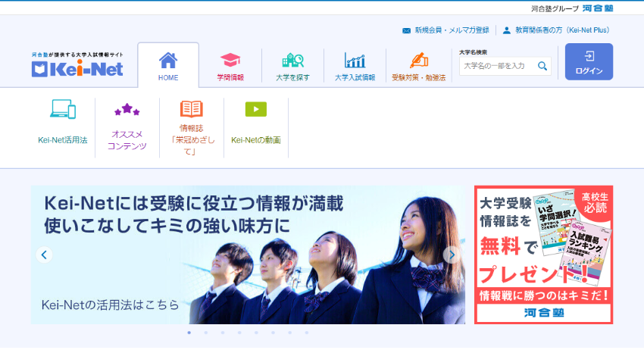644x350 pixels.
Task: Click the 大学入試情報 menu label
Action: pyautogui.click(x=355, y=77)
